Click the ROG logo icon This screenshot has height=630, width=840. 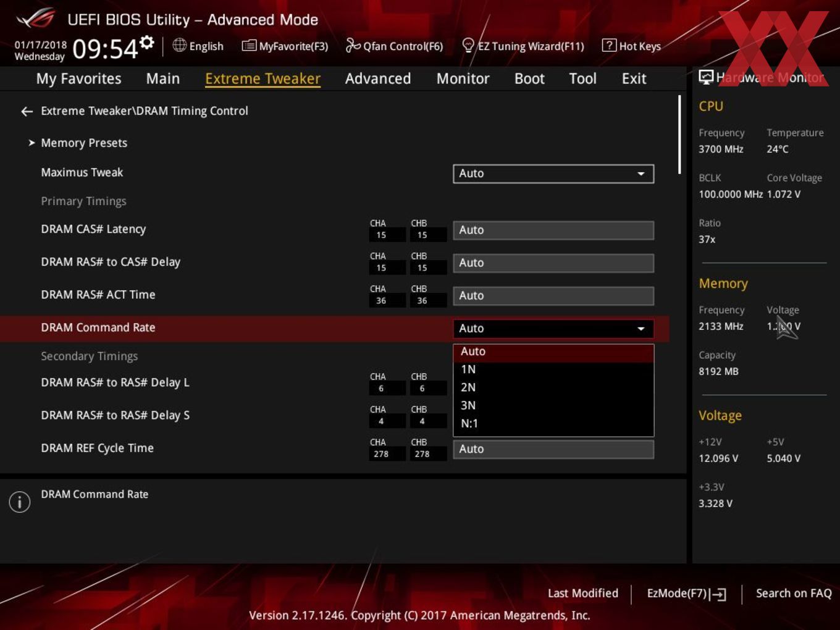[36, 19]
